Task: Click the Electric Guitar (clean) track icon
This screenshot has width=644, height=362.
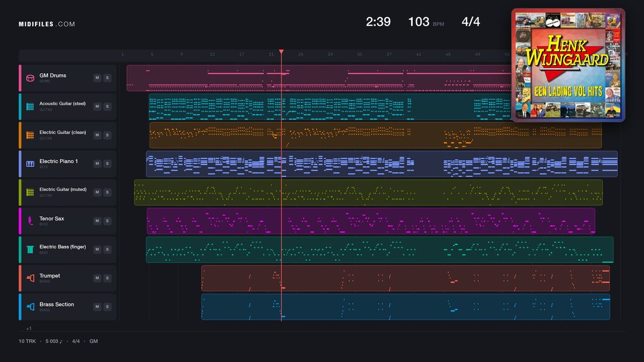Action: pos(30,135)
